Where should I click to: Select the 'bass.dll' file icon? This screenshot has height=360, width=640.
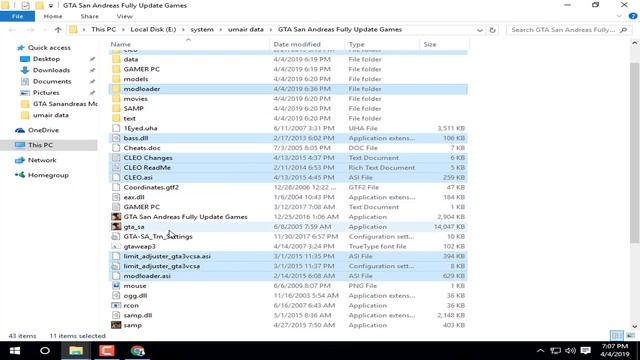click(116, 138)
